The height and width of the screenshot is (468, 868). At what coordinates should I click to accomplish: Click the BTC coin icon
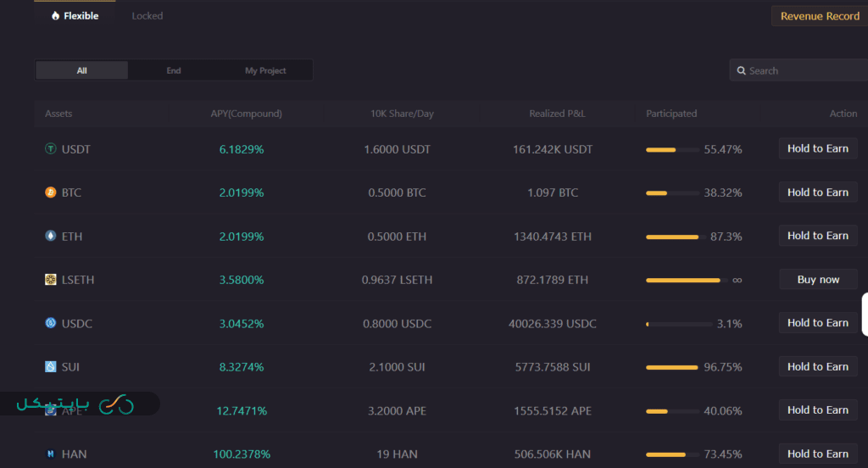pos(51,192)
